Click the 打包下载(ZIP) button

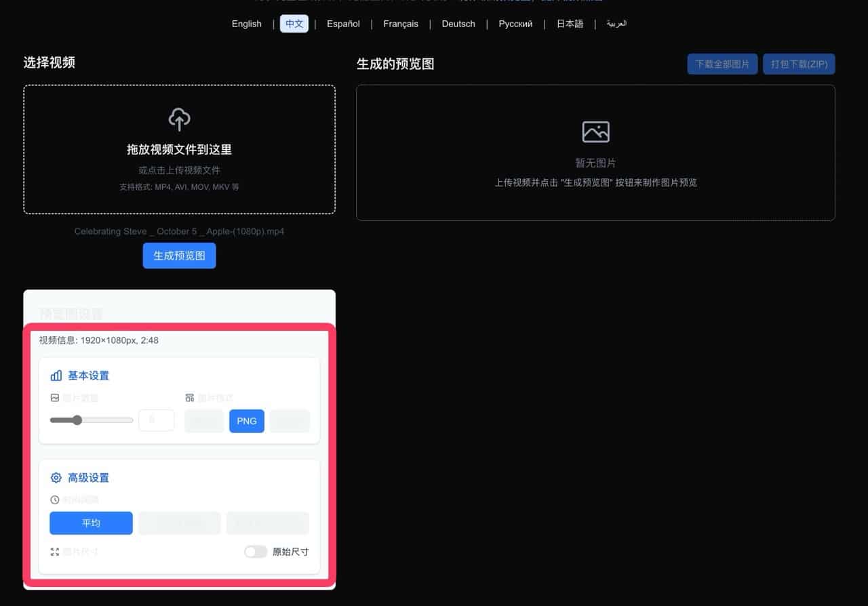click(x=799, y=64)
